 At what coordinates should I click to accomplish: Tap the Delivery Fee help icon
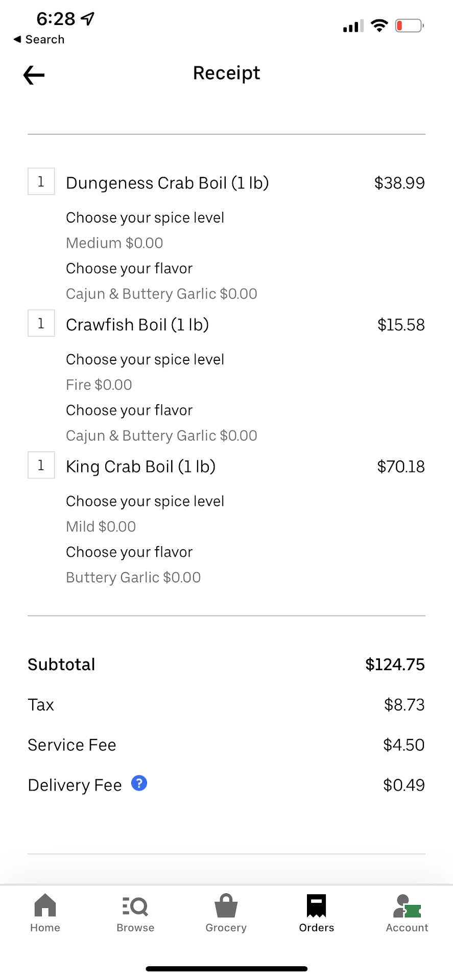pyautogui.click(x=139, y=783)
